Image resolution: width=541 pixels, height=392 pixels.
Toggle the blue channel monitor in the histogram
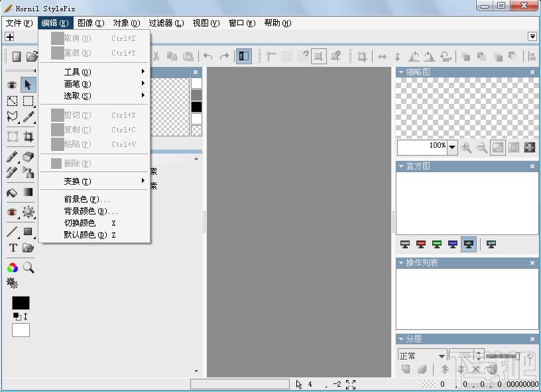(453, 244)
